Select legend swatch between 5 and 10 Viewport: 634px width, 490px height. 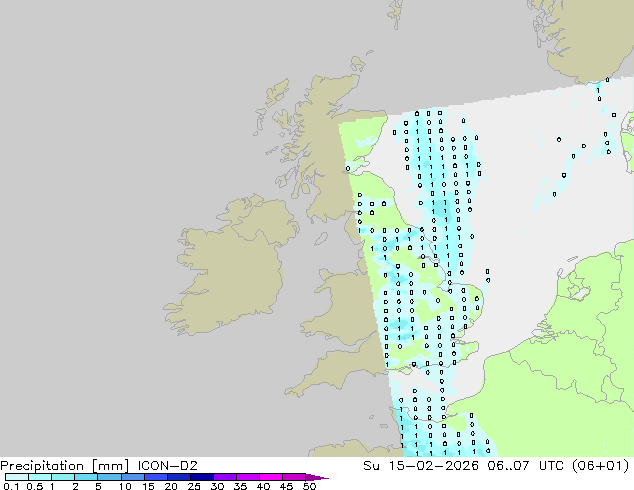click(109, 477)
